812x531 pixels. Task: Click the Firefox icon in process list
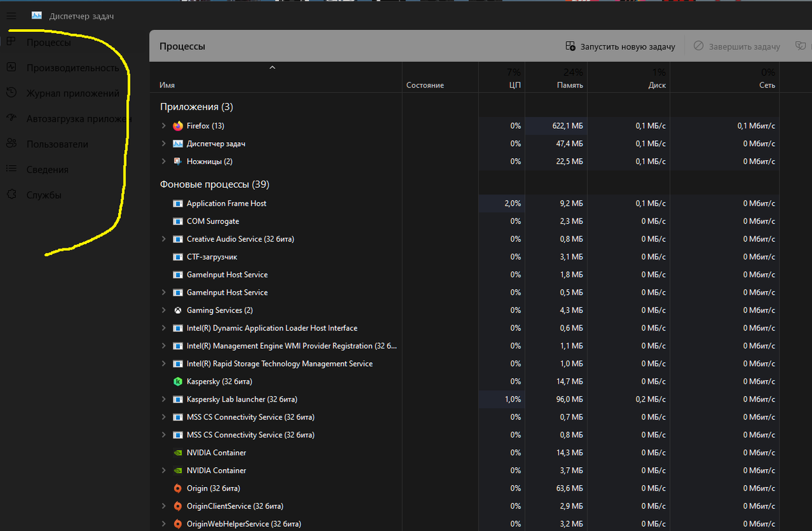point(177,125)
